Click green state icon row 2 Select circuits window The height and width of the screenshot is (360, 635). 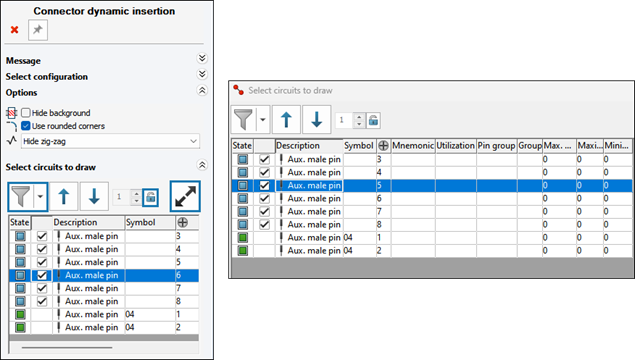(243, 250)
